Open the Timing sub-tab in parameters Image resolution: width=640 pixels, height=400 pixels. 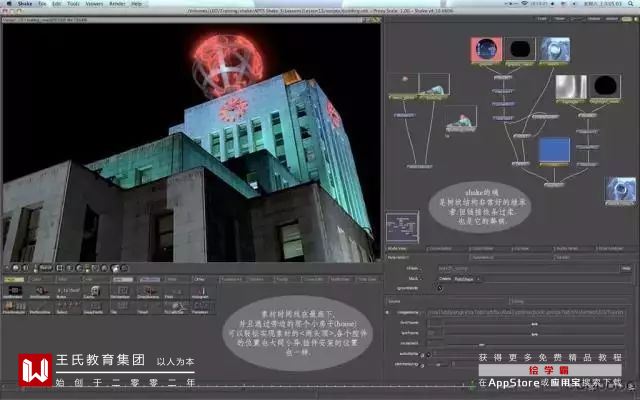(571, 301)
